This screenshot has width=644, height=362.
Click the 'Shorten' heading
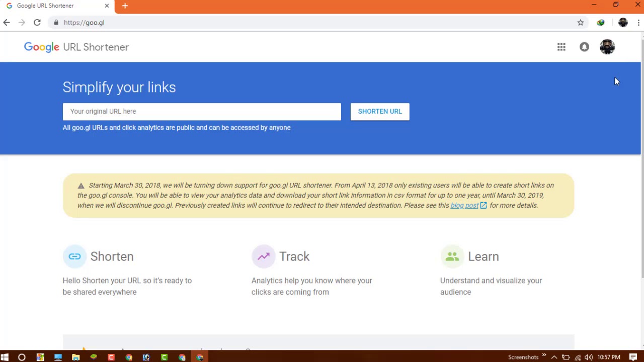pyautogui.click(x=112, y=256)
